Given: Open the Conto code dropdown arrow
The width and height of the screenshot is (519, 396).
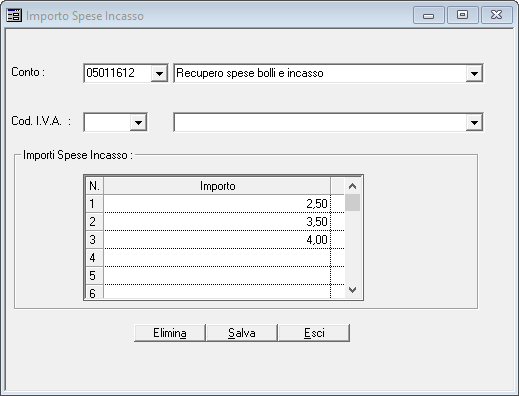Looking at the screenshot, I should pos(159,73).
